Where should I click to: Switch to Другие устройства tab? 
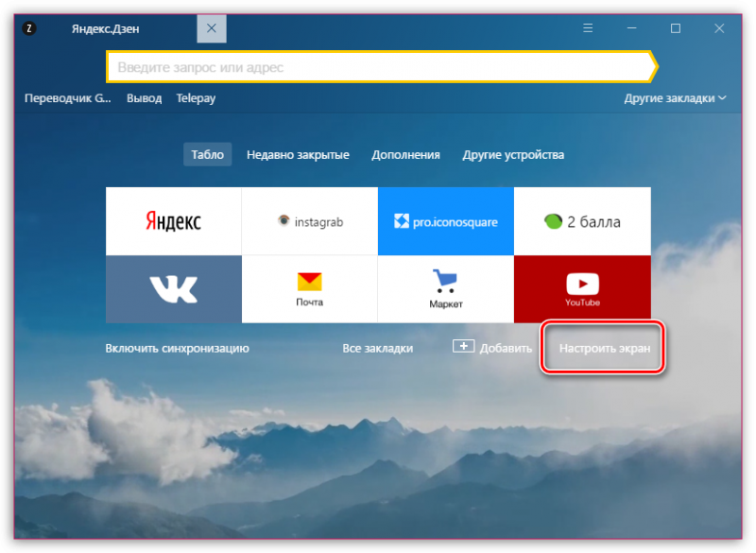[513, 155]
